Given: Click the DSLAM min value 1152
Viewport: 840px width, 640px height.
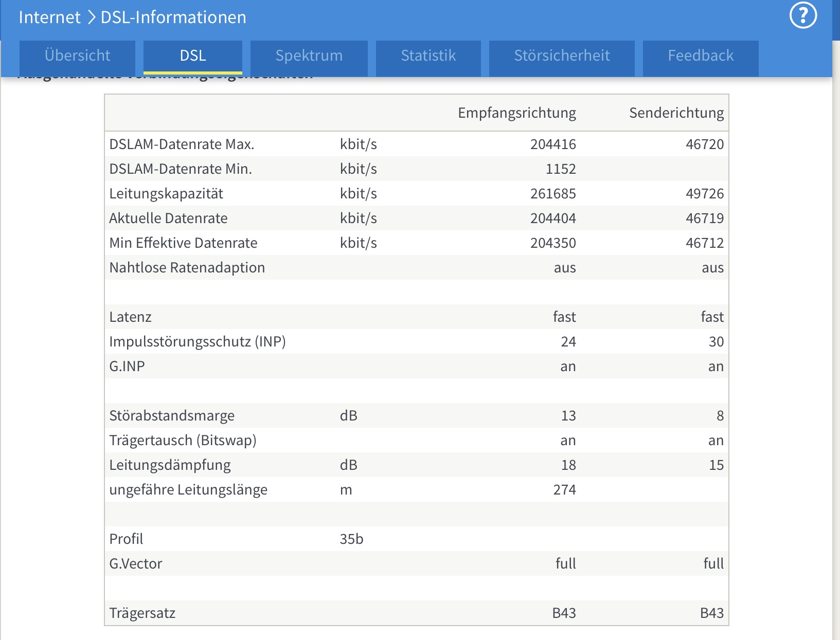Looking at the screenshot, I should pos(561,169).
